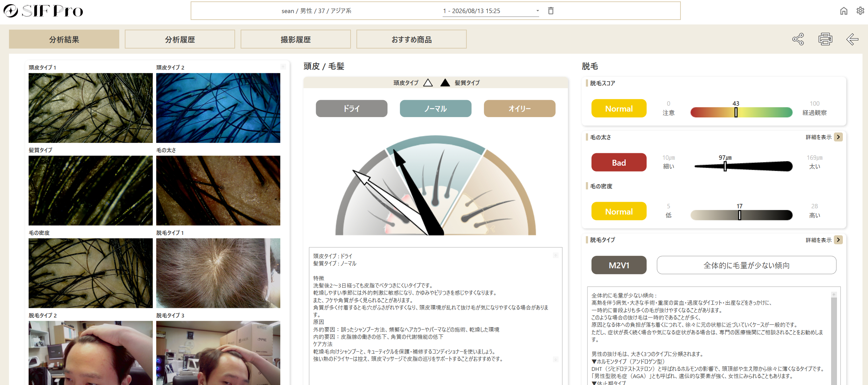The height and width of the screenshot is (385, 868).
Task: Click the 毛の密度 section label on right
Action: pos(601,186)
